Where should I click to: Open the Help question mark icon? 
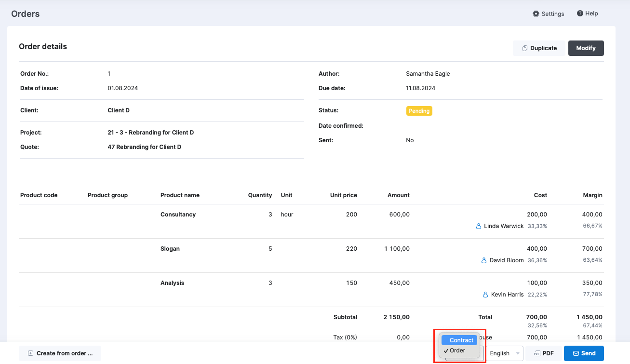tap(580, 13)
